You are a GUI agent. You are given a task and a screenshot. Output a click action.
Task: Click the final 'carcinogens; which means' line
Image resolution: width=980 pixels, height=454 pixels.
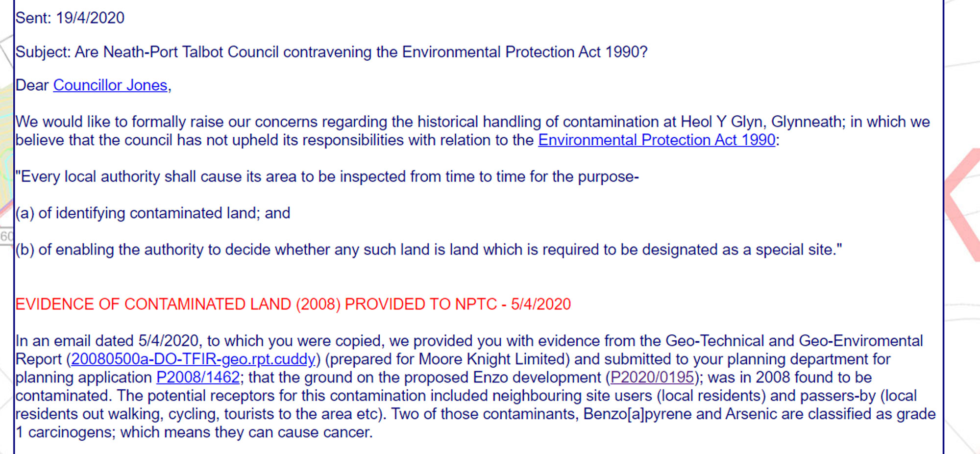(x=194, y=432)
